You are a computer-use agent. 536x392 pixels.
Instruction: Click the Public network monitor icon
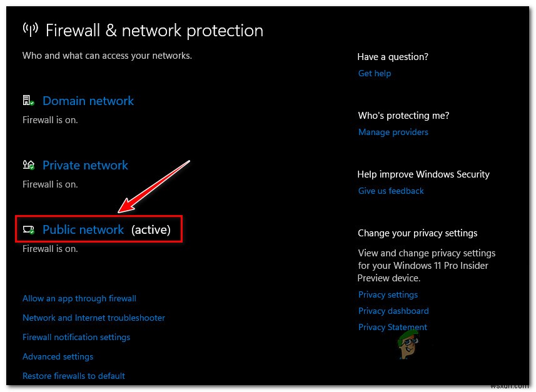[28, 229]
